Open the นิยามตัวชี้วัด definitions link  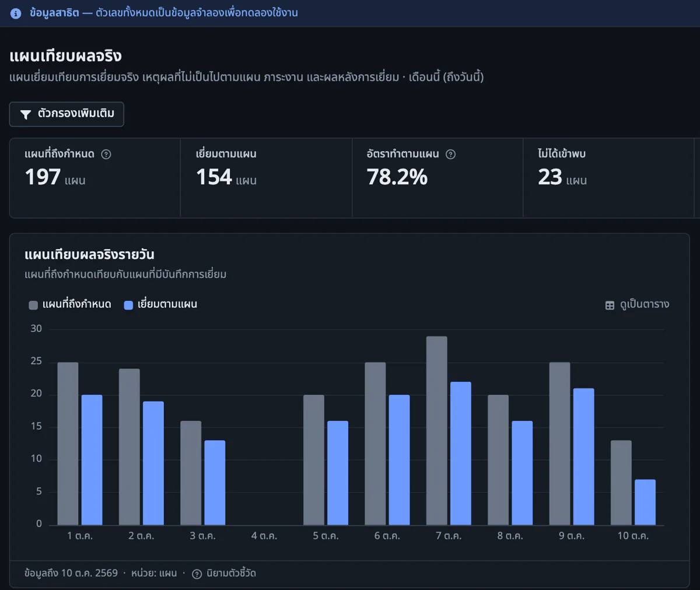(224, 574)
